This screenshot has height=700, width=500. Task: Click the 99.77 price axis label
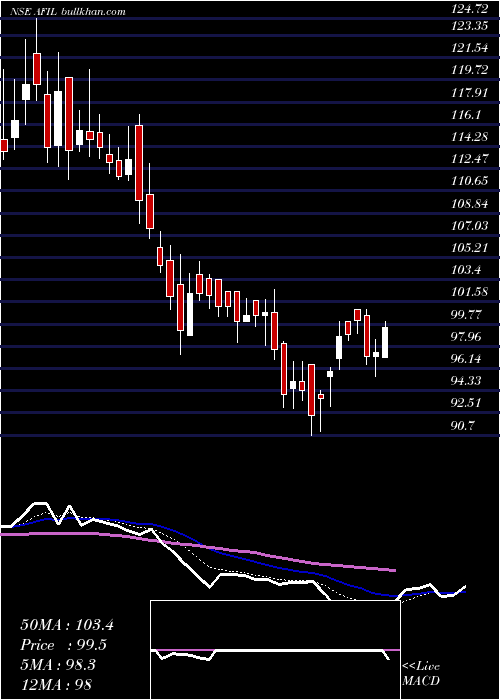467,315
